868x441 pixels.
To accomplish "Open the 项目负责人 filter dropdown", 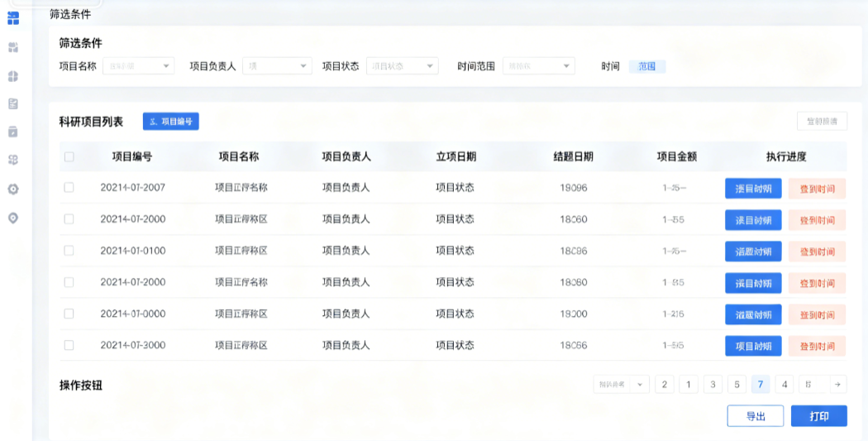I will [277, 66].
